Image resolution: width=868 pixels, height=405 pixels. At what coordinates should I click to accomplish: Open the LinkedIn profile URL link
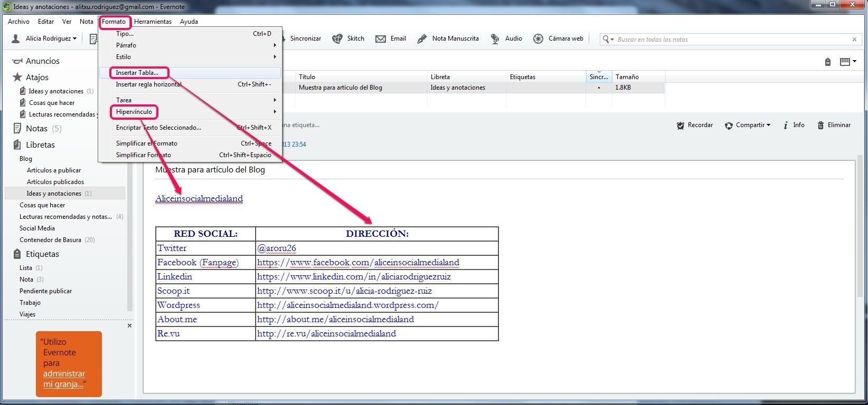coord(354,277)
